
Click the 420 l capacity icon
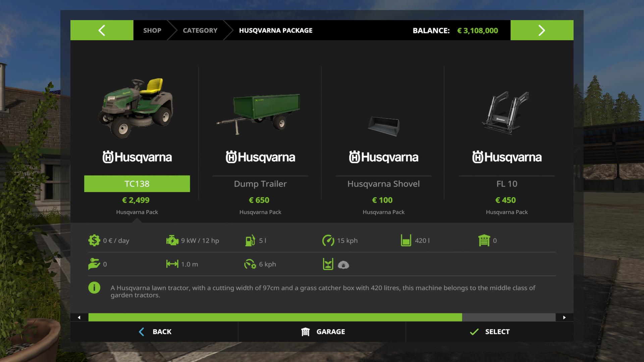[406, 240]
